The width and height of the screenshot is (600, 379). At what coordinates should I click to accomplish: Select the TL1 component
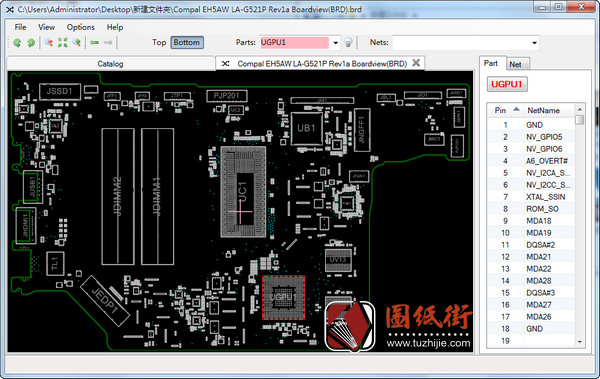point(55,263)
